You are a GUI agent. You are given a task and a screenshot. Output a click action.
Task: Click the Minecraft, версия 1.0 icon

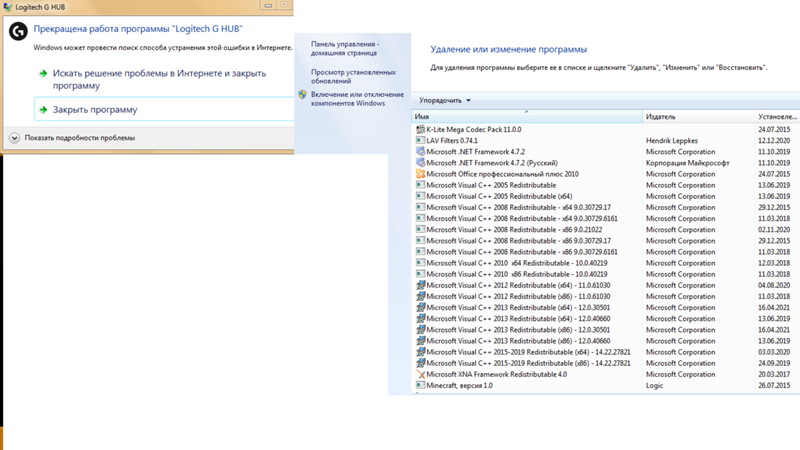[x=420, y=385]
